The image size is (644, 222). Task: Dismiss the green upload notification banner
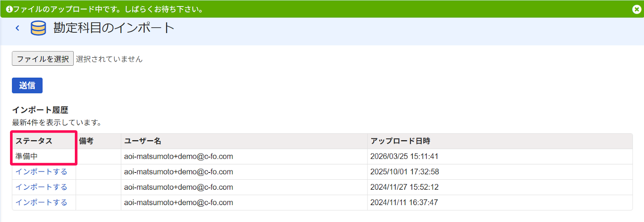(637, 9)
